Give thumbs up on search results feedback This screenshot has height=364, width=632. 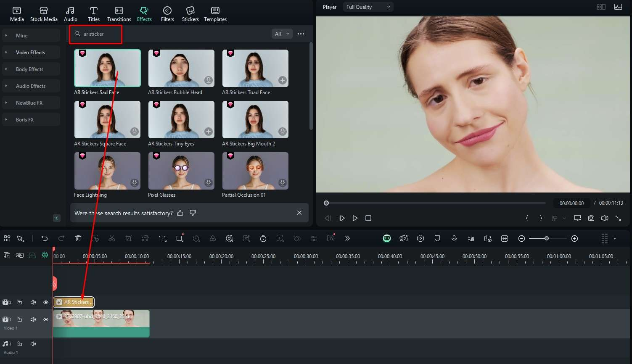pyautogui.click(x=180, y=213)
